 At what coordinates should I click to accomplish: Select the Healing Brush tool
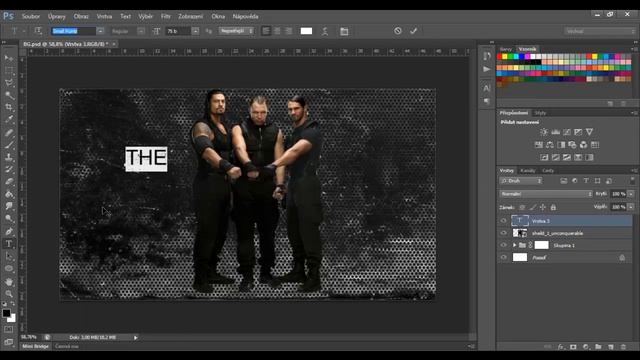pyautogui.click(x=9, y=132)
